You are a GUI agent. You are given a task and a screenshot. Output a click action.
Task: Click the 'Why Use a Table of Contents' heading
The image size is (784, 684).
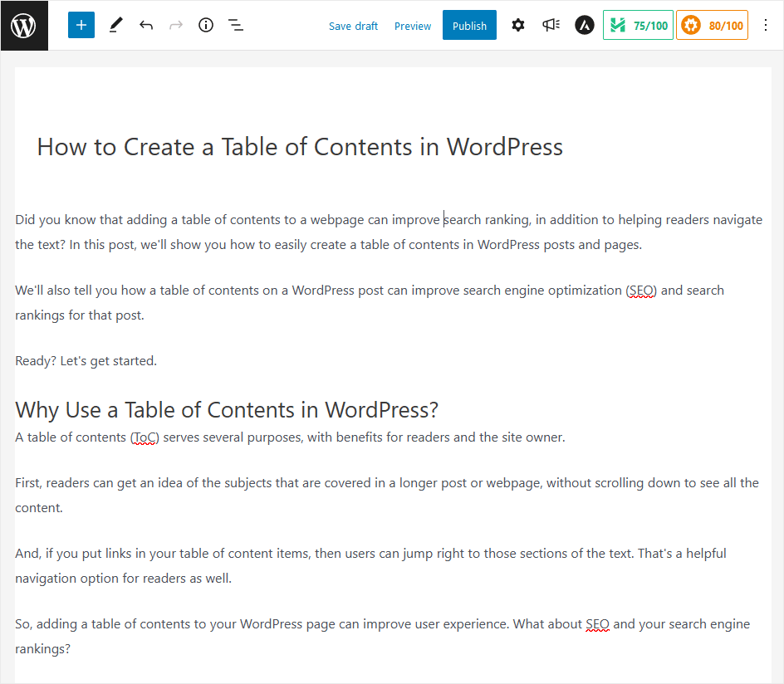(x=226, y=409)
